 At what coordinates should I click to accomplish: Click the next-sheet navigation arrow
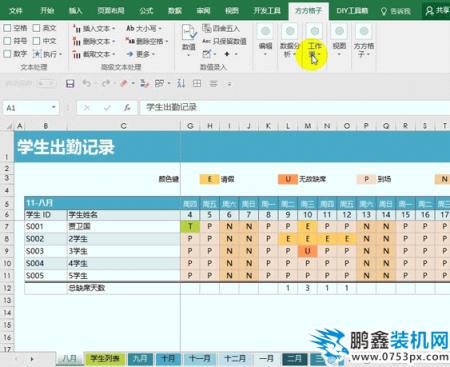pyautogui.click(x=32, y=359)
